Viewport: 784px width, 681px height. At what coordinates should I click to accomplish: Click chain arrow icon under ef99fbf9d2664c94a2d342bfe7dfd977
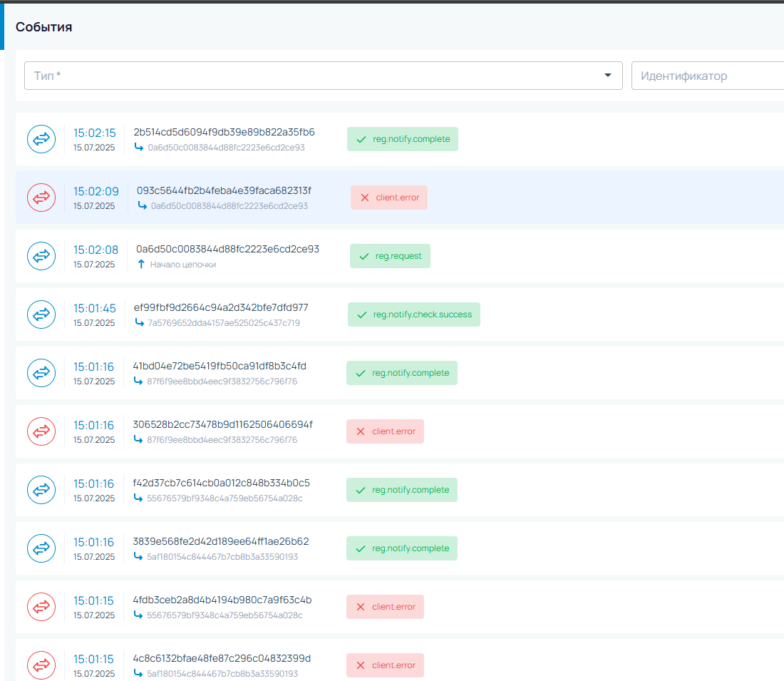140,323
